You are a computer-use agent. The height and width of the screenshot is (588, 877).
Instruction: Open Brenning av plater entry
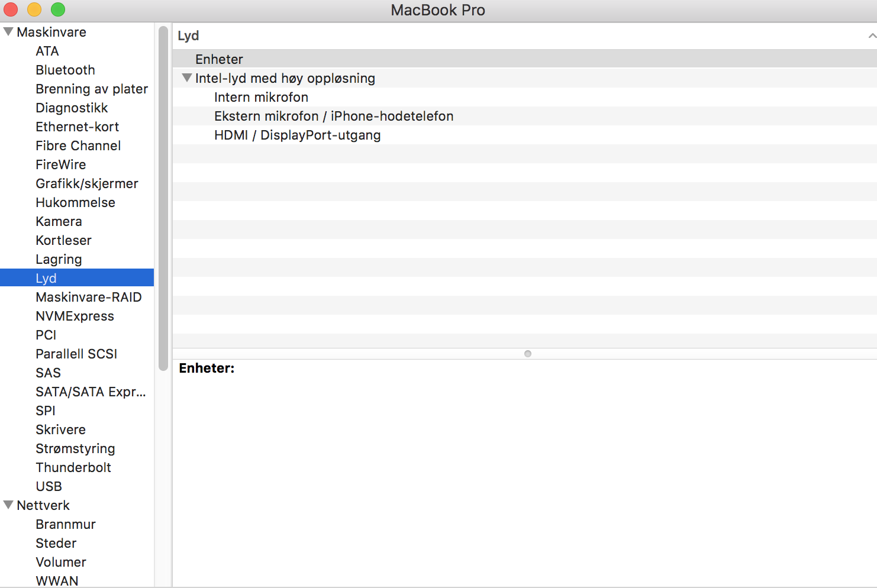(92, 89)
